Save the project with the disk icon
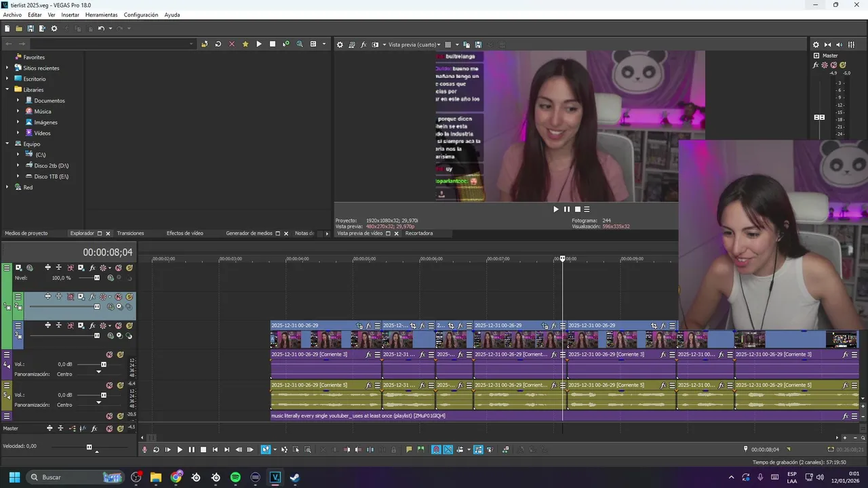 [31, 28]
